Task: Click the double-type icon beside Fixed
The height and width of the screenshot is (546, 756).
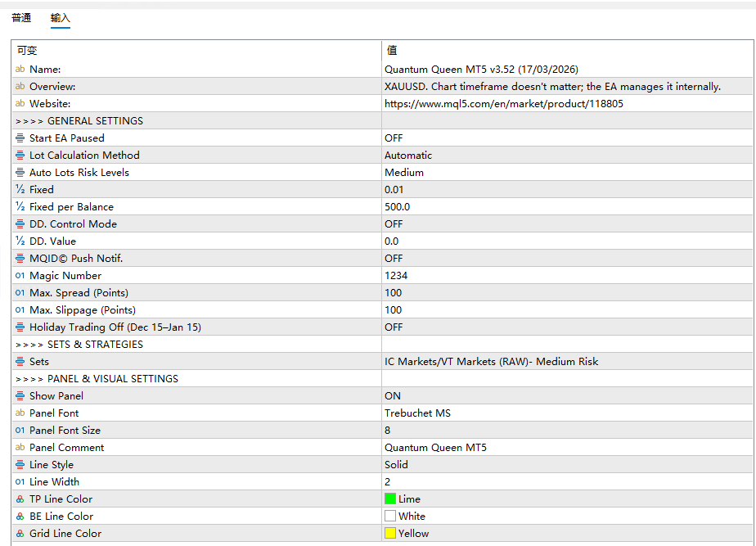Action: pyautogui.click(x=20, y=190)
